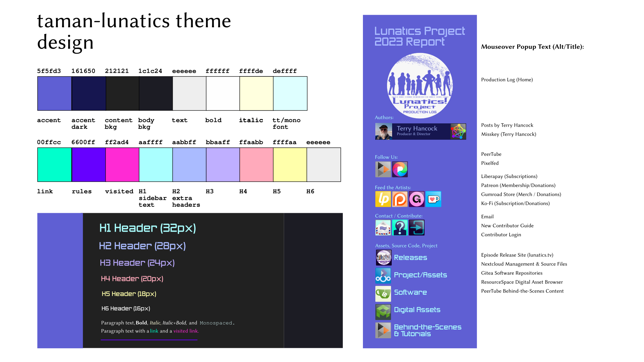
Task: Select the ff2ad4 visited color swatch
Action: point(122,165)
